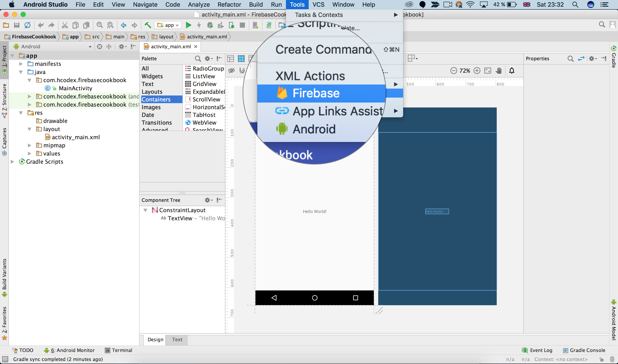
Task: Click the Paste toolbar icon
Action: coord(86,25)
